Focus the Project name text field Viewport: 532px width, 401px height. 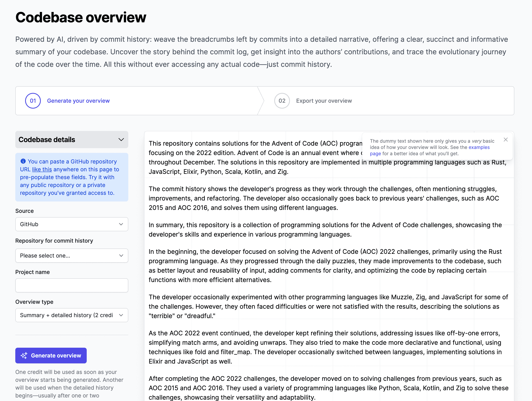click(x=72, y=285)
